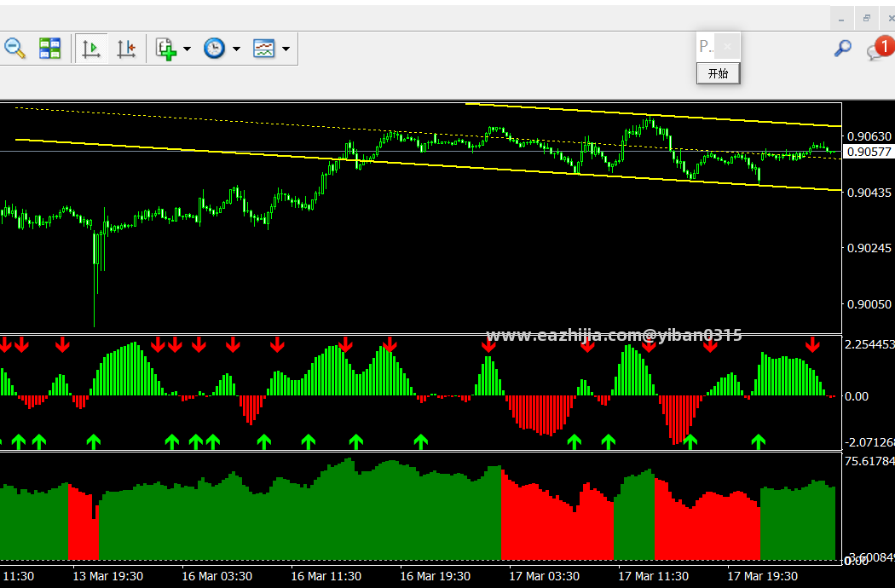The image size is (895, 588).
Task: Click the Zoom Out magnifier icon
Action: coord(14,49)
